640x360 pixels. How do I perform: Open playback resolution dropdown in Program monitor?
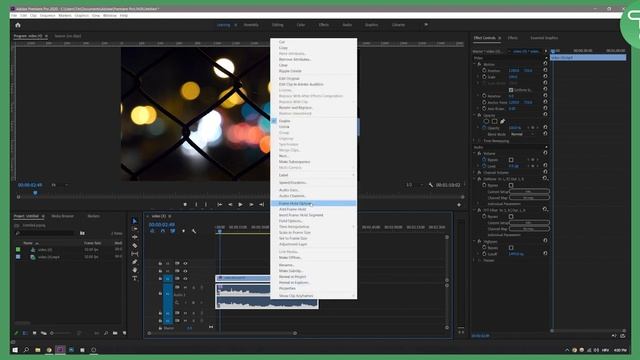tap(413, 185)
